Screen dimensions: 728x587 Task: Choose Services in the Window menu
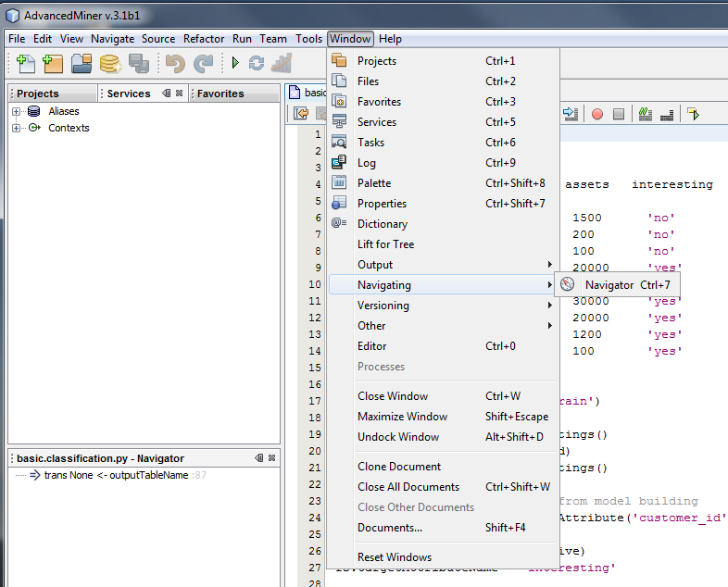click(x=444, y=122)
